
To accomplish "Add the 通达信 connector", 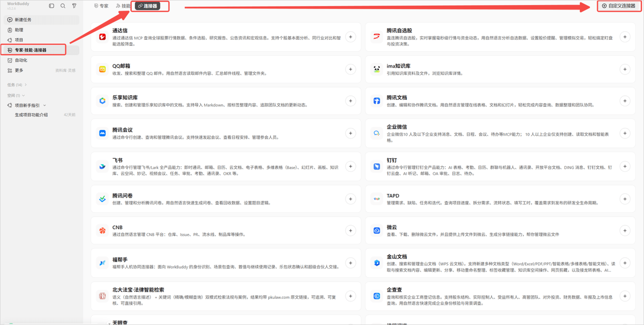I will (x=350, y=37).
